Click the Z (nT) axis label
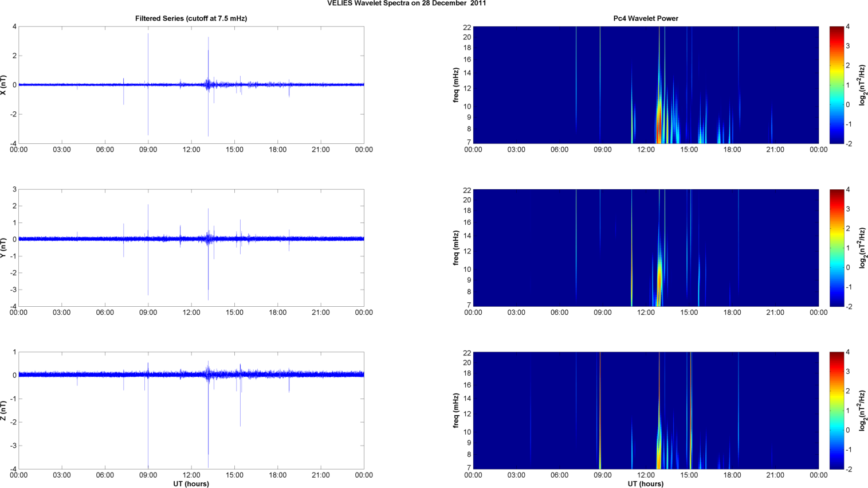The width and height of the screenshot is (868, 488). point(4,411)
